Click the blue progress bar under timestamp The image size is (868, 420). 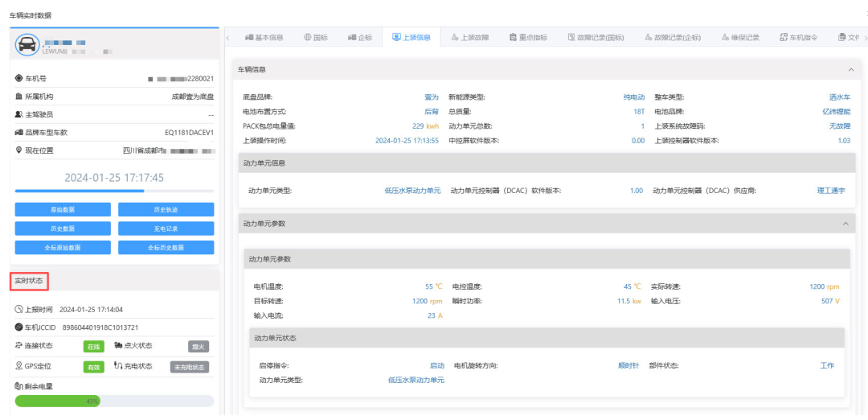point(114,191)
